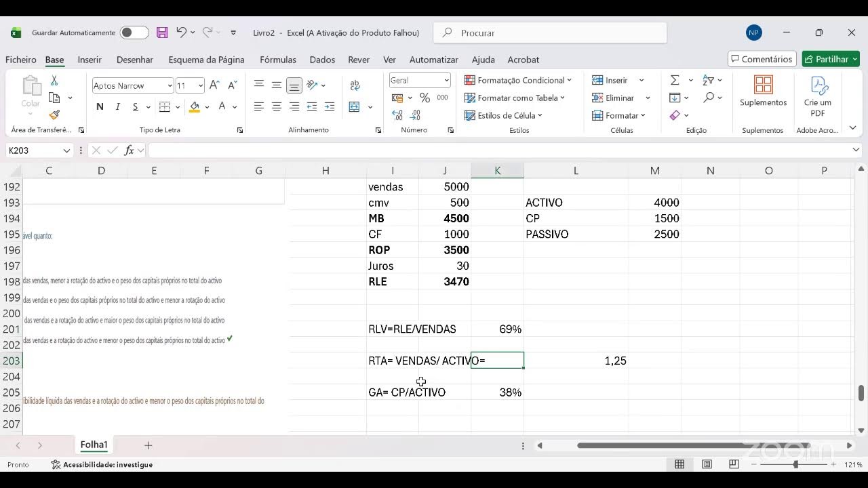This screenshot has height=488, width=868.
Task: Toggle Bold N formatting
Action: (x=100, y=107)
